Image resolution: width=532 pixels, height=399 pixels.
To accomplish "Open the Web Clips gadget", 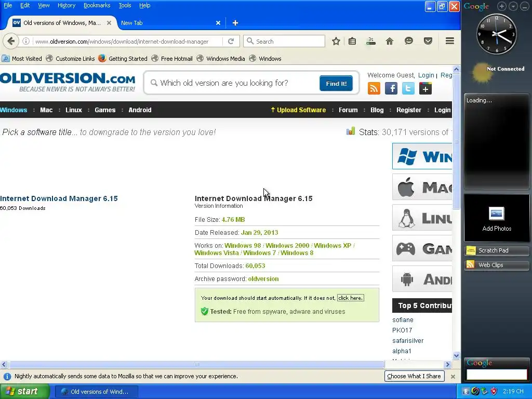I will point(496,265).
